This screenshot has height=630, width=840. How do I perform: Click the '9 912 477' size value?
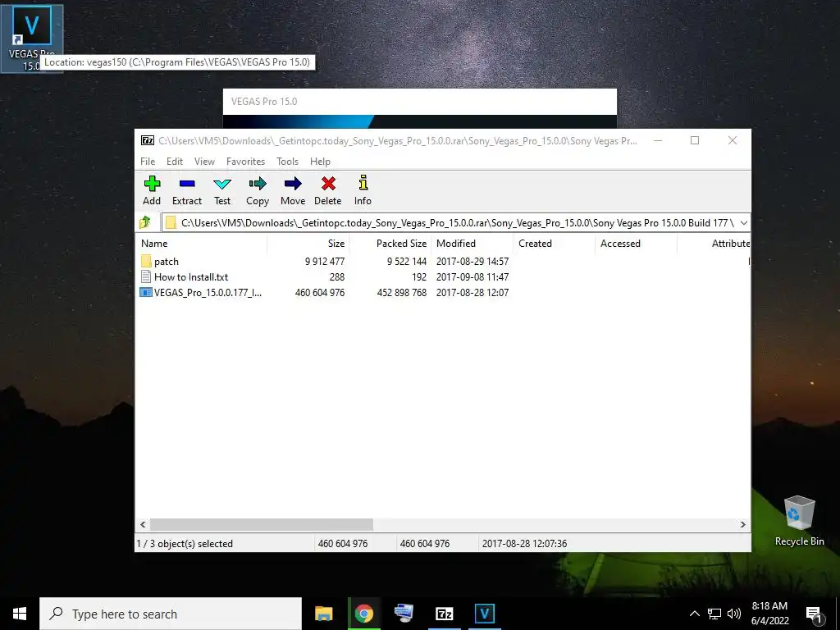pyautogui.click(x=325, y=262)
